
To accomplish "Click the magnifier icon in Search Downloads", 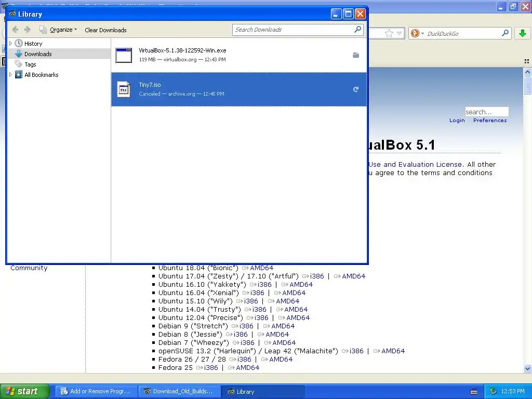I will coord(357,30).
